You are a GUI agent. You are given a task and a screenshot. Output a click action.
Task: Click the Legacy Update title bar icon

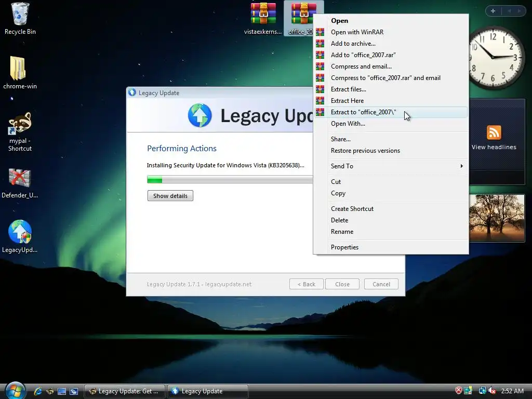coord(132,92)
